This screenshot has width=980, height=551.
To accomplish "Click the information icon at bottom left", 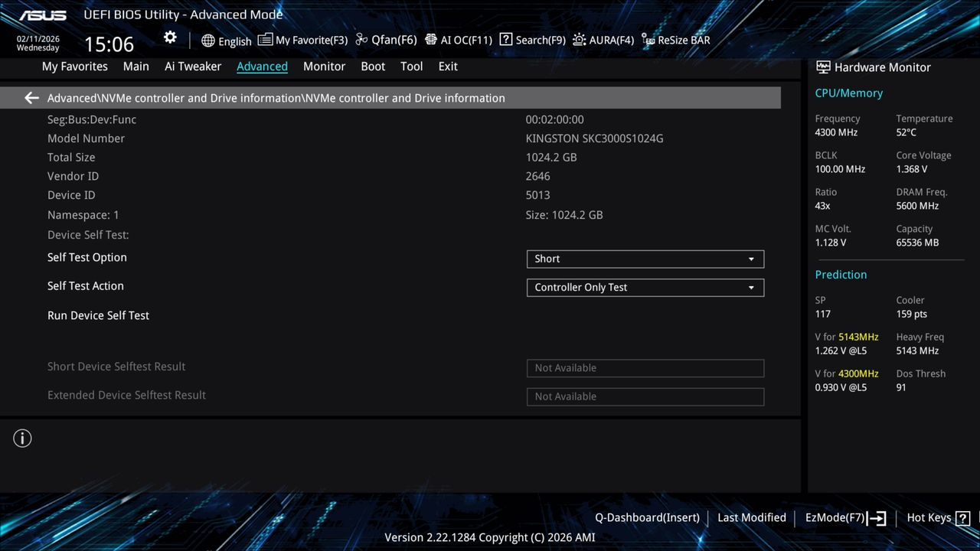I will click(22, 438).
